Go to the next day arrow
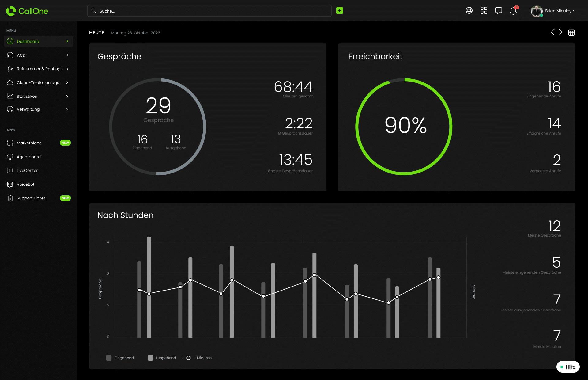 coord(561,32)
